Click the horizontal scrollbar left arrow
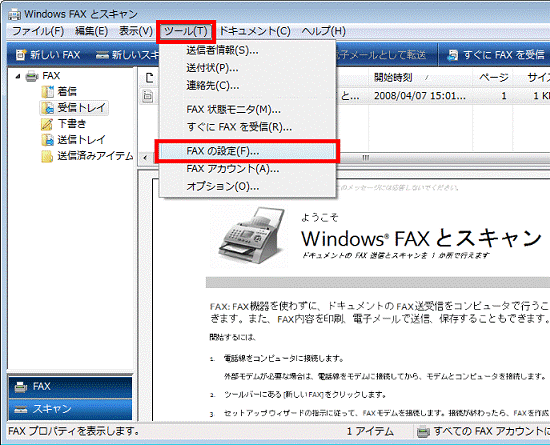 tap(145, 158)
